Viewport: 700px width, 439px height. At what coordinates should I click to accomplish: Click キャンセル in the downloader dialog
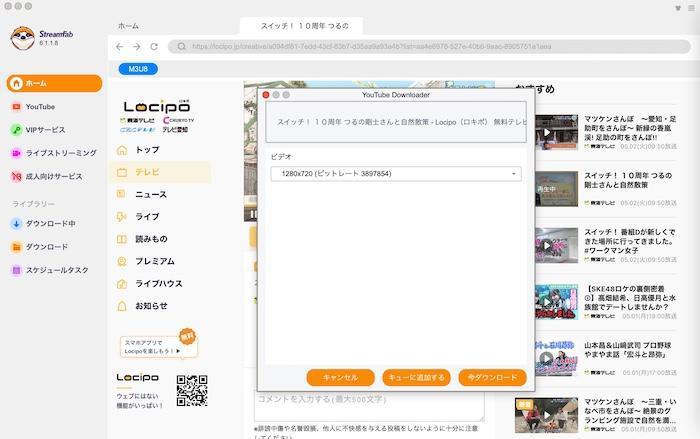tap(340, 378)
